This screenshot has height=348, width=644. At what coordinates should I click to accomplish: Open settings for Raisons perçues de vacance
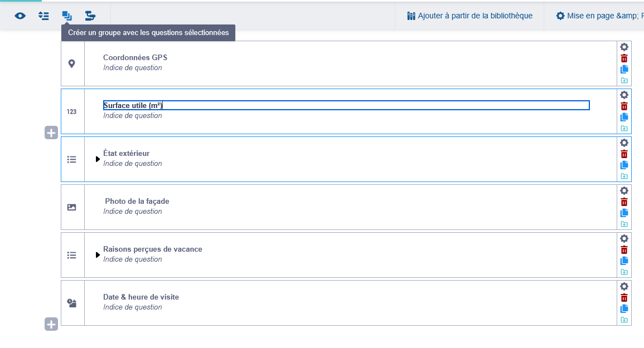pyautogui.click(x=624, y=239)
